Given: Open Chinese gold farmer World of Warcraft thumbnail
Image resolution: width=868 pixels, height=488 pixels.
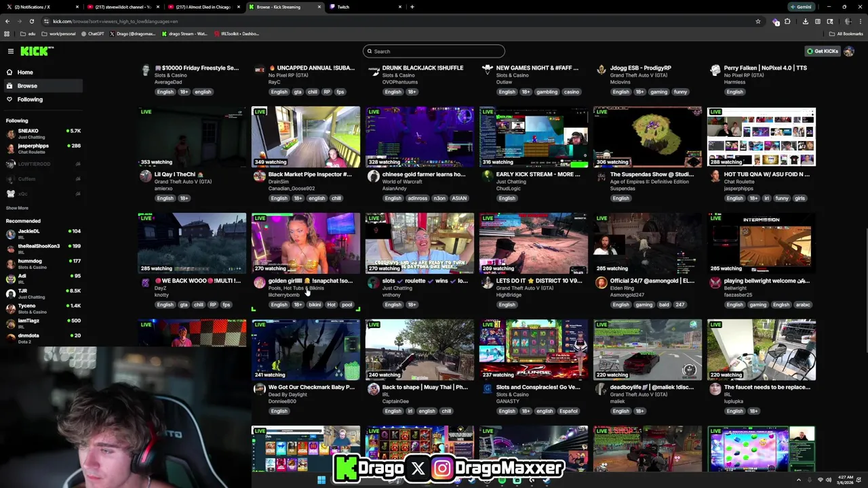Looking at the screenshot, I should tap(419, 136).
